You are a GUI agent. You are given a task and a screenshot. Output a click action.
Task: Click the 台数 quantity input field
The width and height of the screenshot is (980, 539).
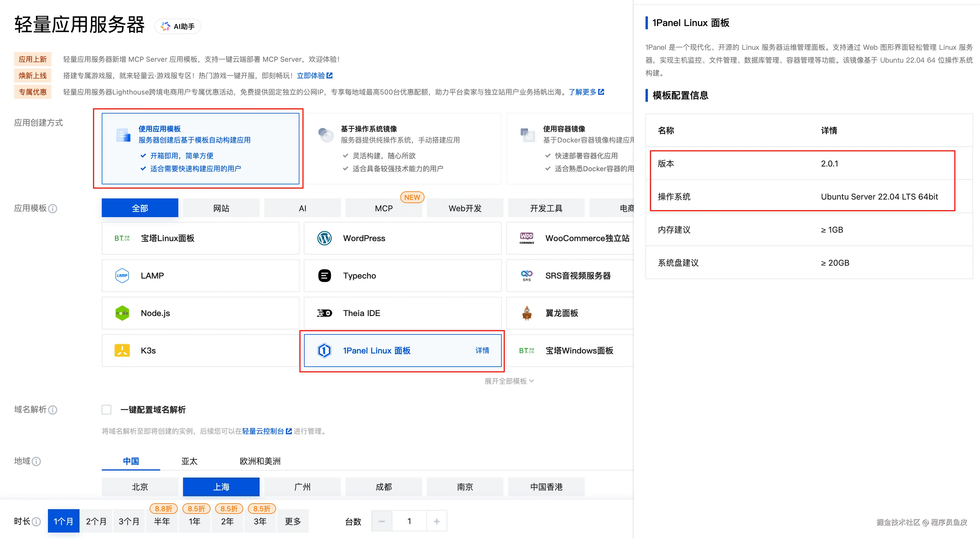409,521
